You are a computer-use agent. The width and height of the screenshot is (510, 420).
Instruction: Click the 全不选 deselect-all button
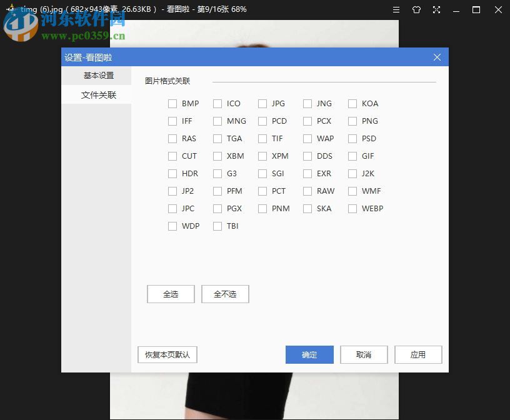225,294
